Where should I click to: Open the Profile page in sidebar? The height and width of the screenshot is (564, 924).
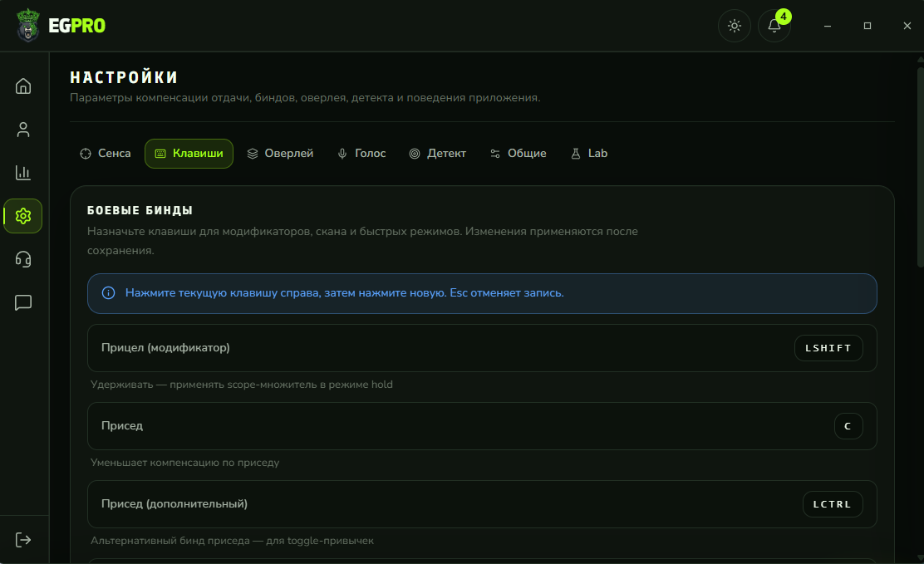[23, 130]
